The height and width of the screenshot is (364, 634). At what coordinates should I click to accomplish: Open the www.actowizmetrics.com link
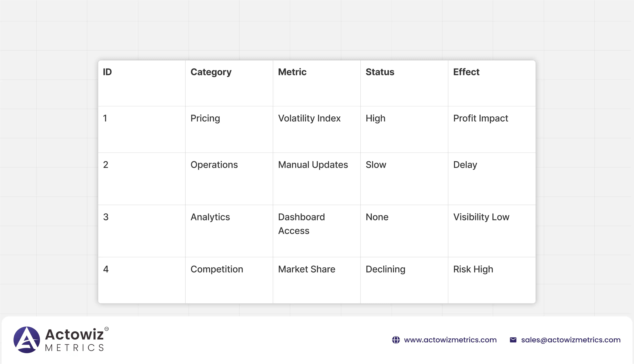coord(450,340)
